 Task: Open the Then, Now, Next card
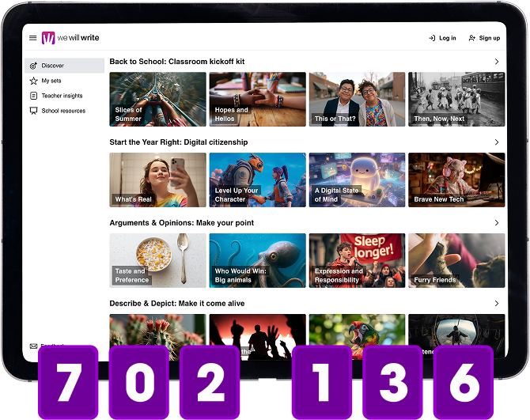pos(456,100)
